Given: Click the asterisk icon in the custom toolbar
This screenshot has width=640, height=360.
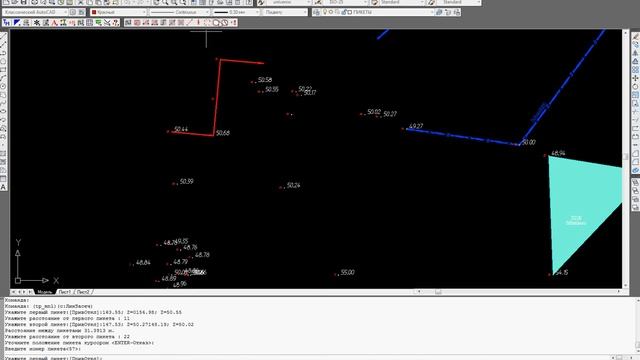Looking at the screenshot, I should (36, 23).
